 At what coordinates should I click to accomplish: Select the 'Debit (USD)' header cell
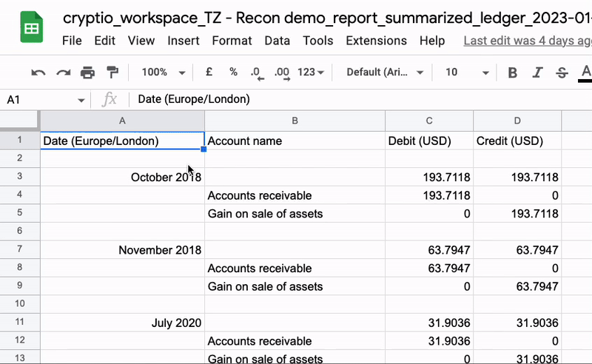click(x=429, y=141)
